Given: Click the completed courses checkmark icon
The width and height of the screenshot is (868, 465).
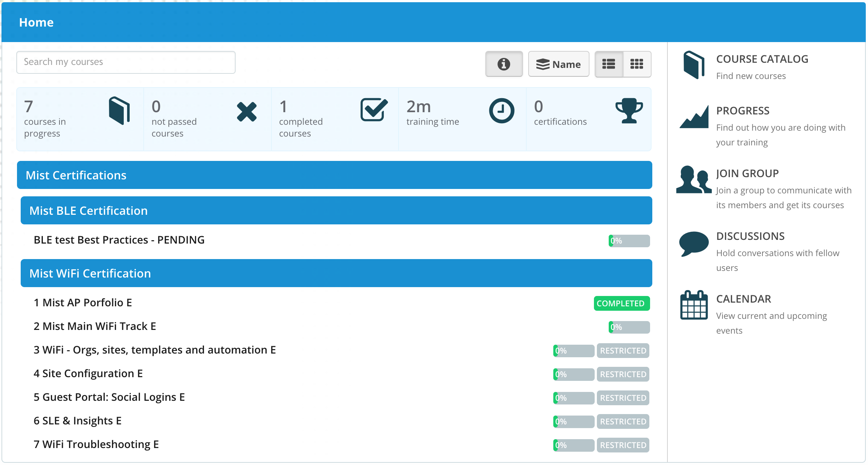Looking at the screenshot, I should tap(374, 110).
